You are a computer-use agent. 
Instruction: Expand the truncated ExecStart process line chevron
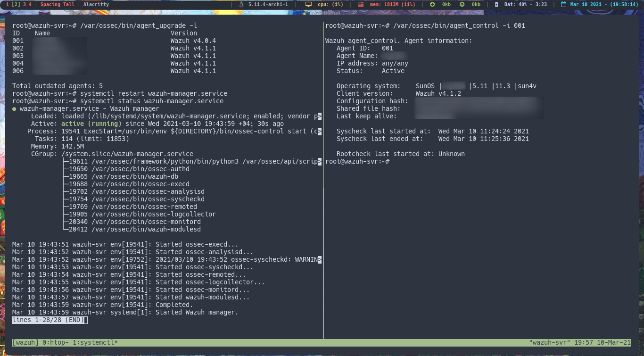coord(320,131)
